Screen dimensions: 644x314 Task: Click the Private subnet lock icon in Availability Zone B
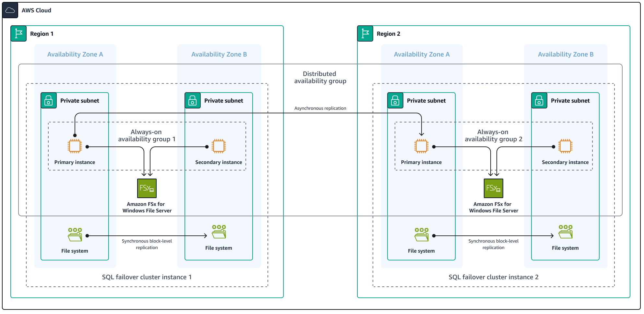192,101
